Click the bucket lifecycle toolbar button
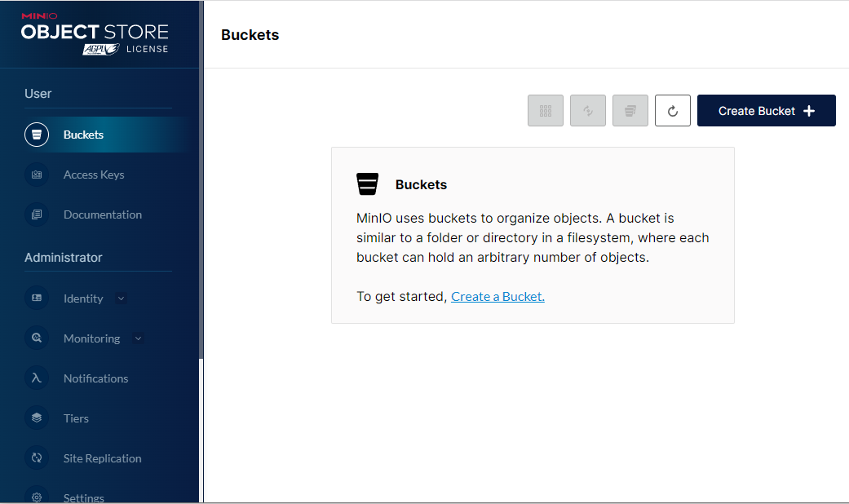The height and width of the screenshot is (504, 849). click(630, 111)
